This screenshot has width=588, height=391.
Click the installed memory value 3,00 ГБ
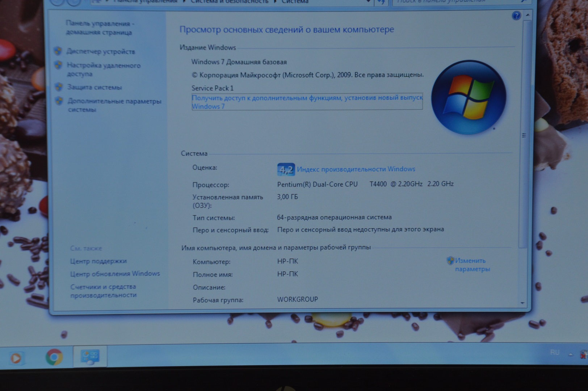[287, 197]
